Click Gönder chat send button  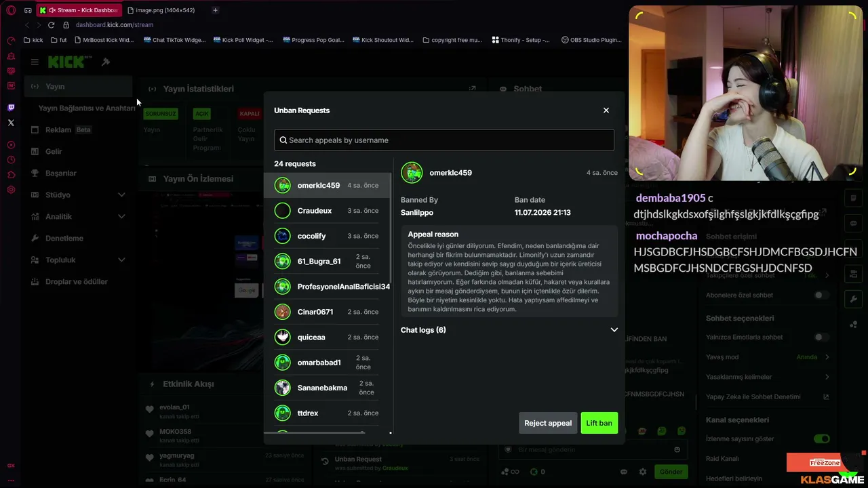(671, 472)
